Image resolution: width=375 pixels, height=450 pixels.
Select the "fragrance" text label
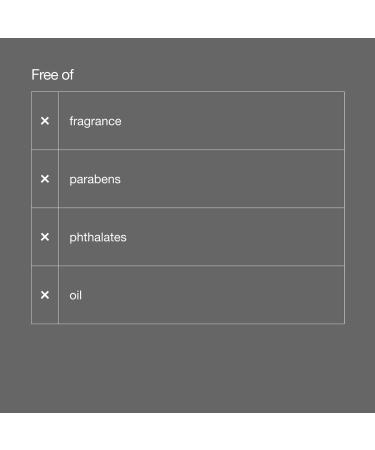point(95,121)
